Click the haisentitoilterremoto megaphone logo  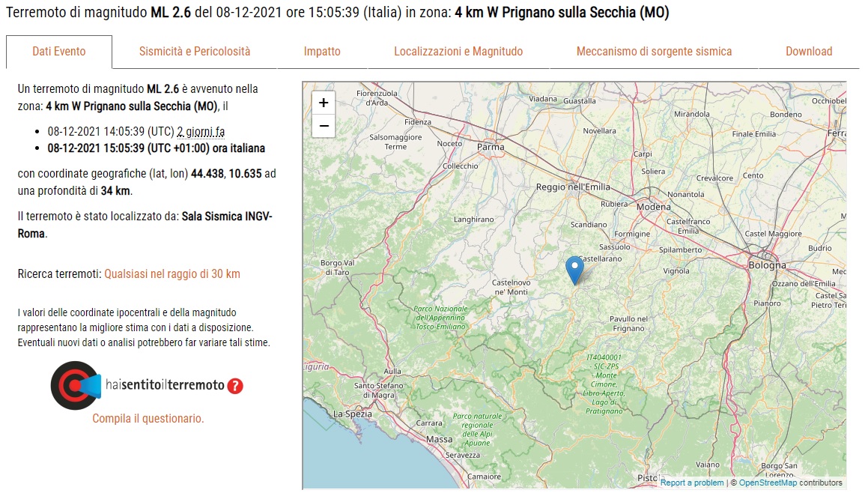76,385
